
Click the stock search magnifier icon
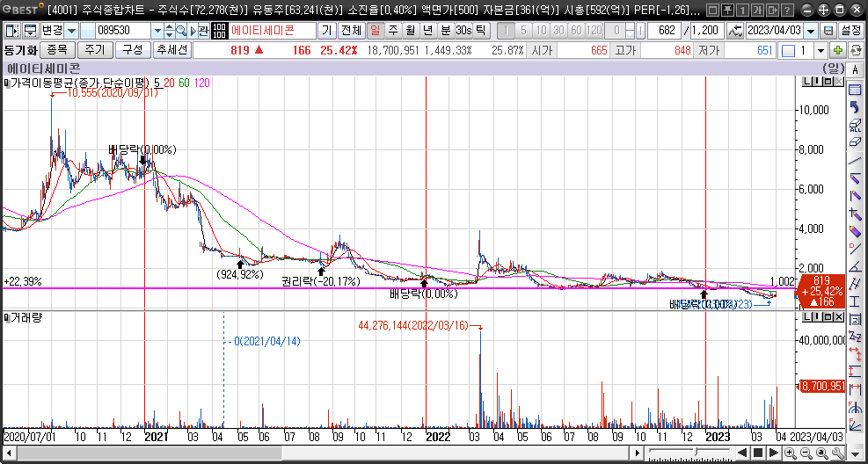click(x=181, y=31)
